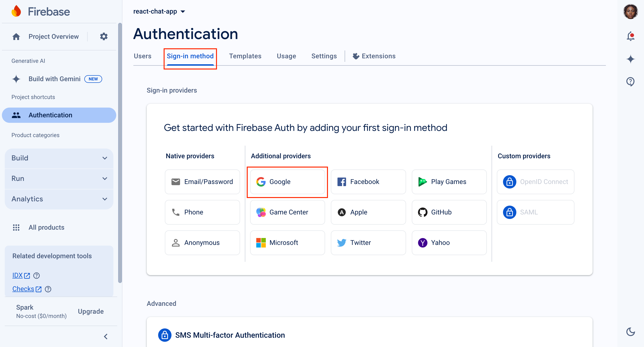Toggle dark mode moon icon

[x=630, y=332]
